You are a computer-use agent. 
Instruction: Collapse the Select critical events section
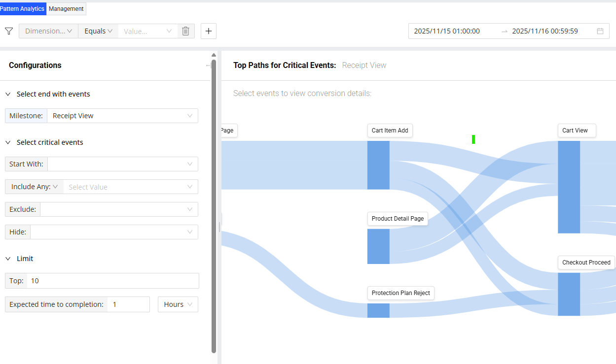(x=8, y=142)
